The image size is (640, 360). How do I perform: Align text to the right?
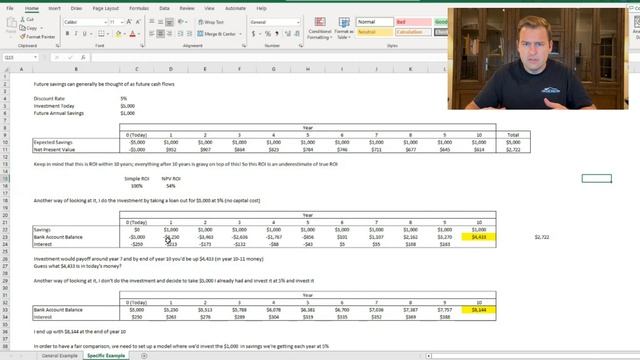coord(169,33)
